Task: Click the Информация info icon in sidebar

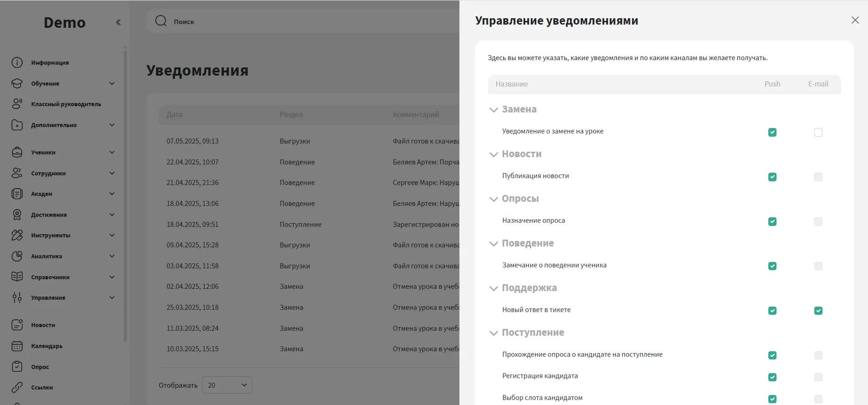Action: 17,62
